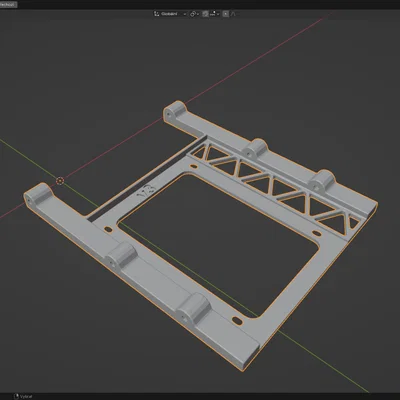
Task: Open the Globální orientation dropdown
Action: (173, 14)
